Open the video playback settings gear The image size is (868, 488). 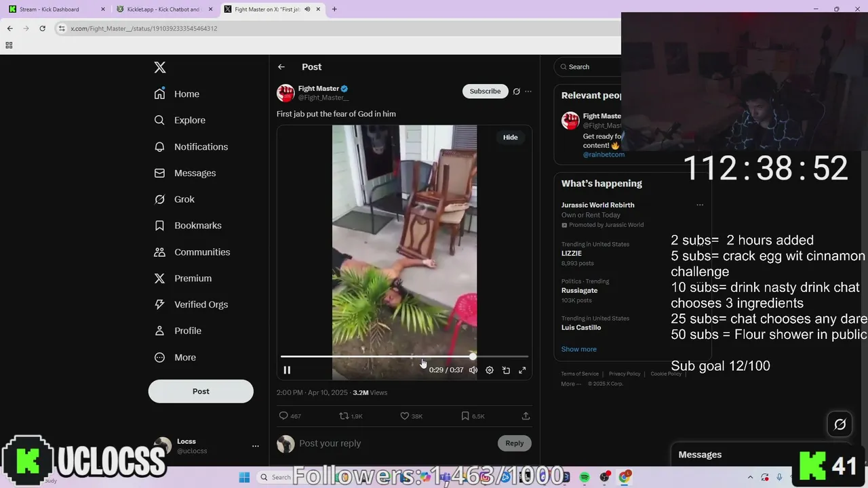coord(490,370)
